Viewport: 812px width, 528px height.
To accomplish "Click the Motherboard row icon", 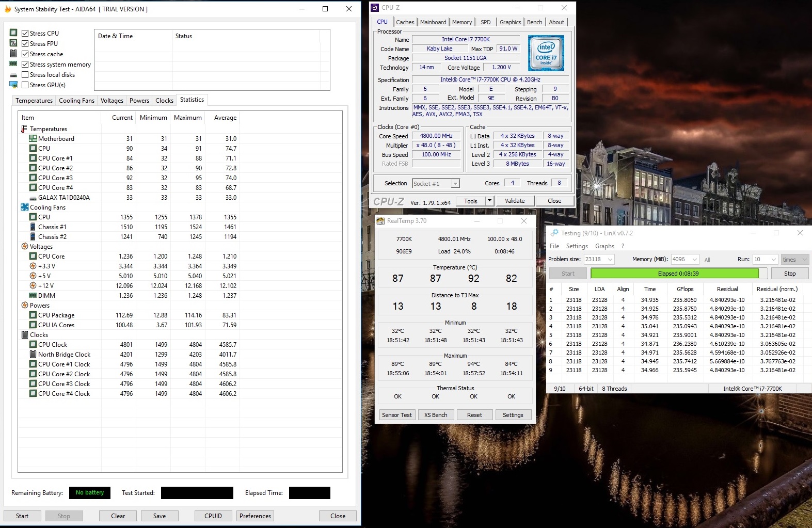I will click(33, 138).
